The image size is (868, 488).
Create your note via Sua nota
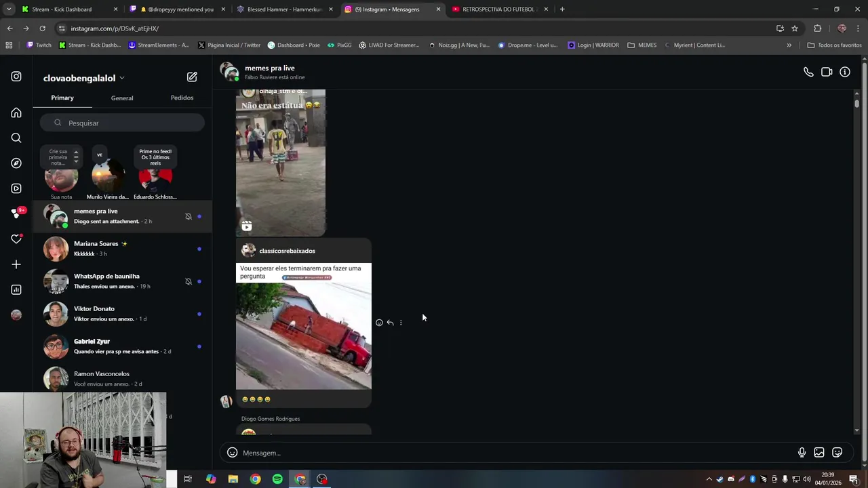(61, 175)
